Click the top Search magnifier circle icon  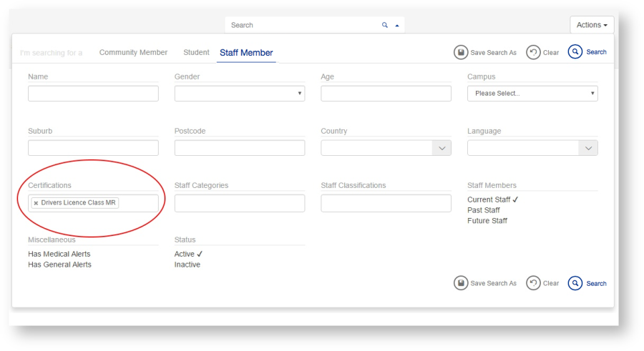coord(575,52)
